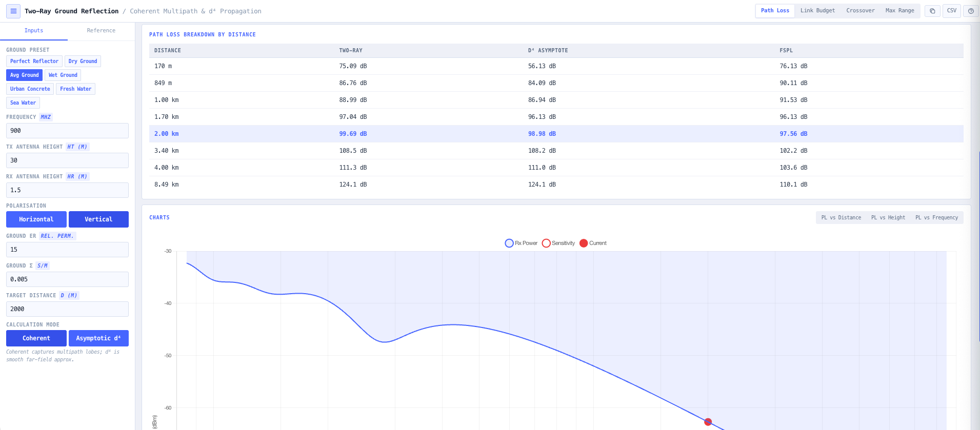
Task: Open the help question-mark icon
Action: [971, 11]
